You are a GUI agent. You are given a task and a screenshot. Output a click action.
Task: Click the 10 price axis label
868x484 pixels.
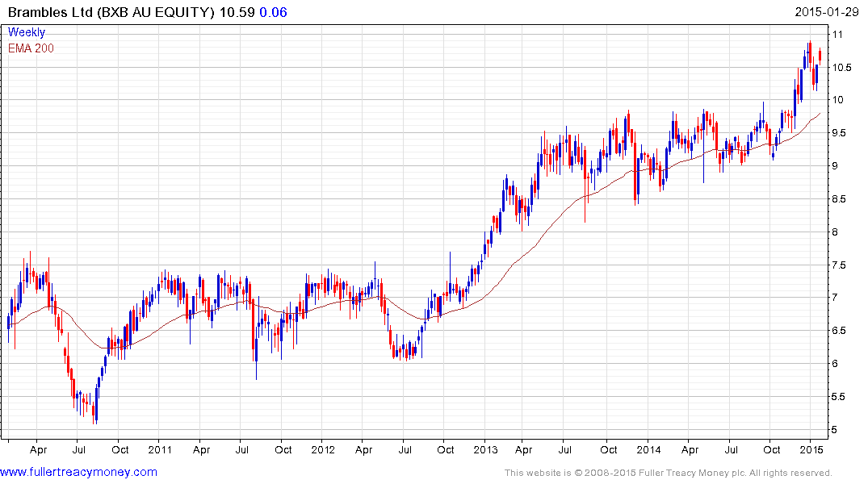(x=837, y=100)
